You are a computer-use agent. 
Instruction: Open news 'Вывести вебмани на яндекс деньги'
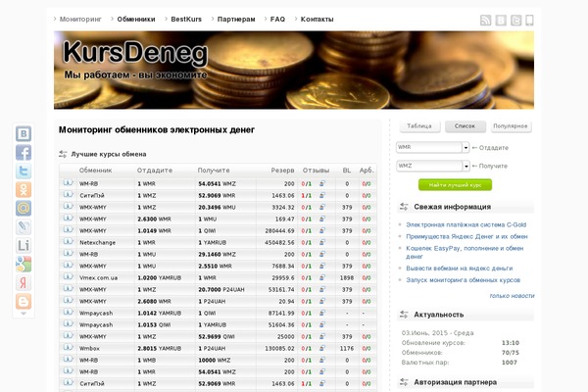click(459, 269)
